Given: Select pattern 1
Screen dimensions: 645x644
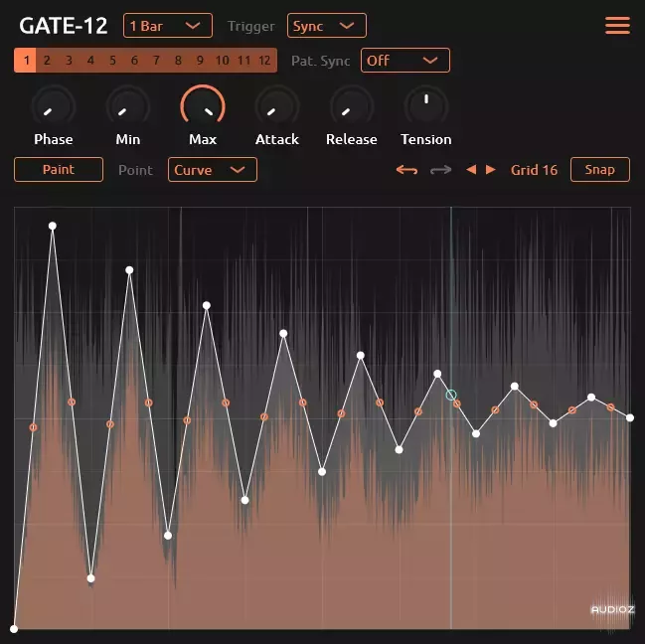Looking at the screenshot, I should [25, 61].
